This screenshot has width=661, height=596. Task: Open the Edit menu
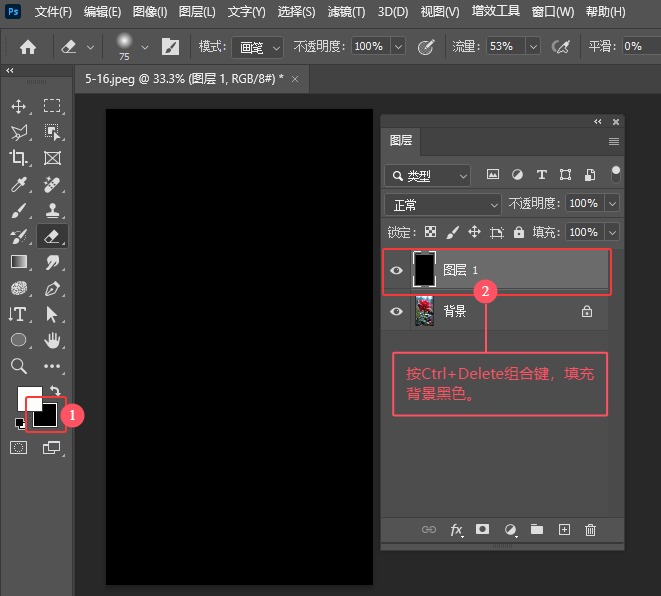pyautogui.click(x=102, y=11)
